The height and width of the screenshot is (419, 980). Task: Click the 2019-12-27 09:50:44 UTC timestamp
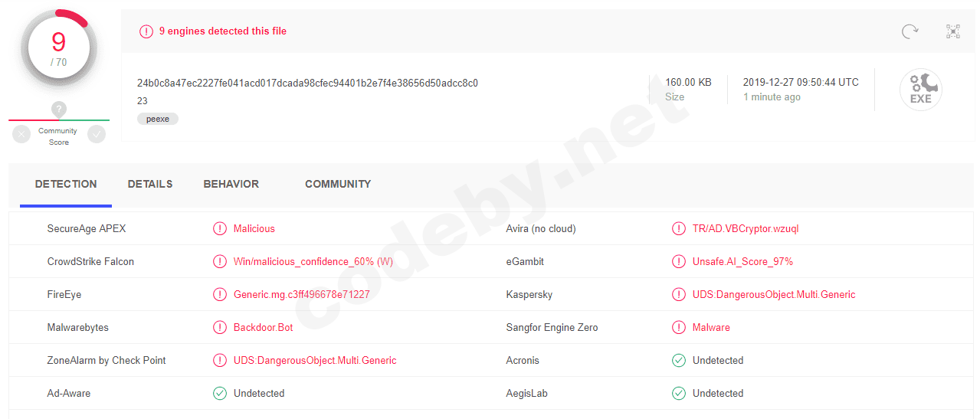click(x=801, y=82)
